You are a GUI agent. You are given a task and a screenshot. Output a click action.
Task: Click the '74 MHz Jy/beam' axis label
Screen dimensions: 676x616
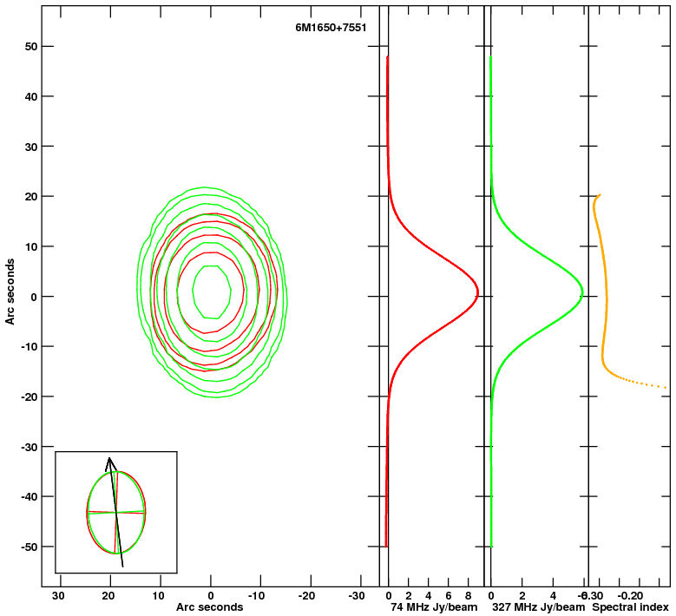tap(434, 607)
